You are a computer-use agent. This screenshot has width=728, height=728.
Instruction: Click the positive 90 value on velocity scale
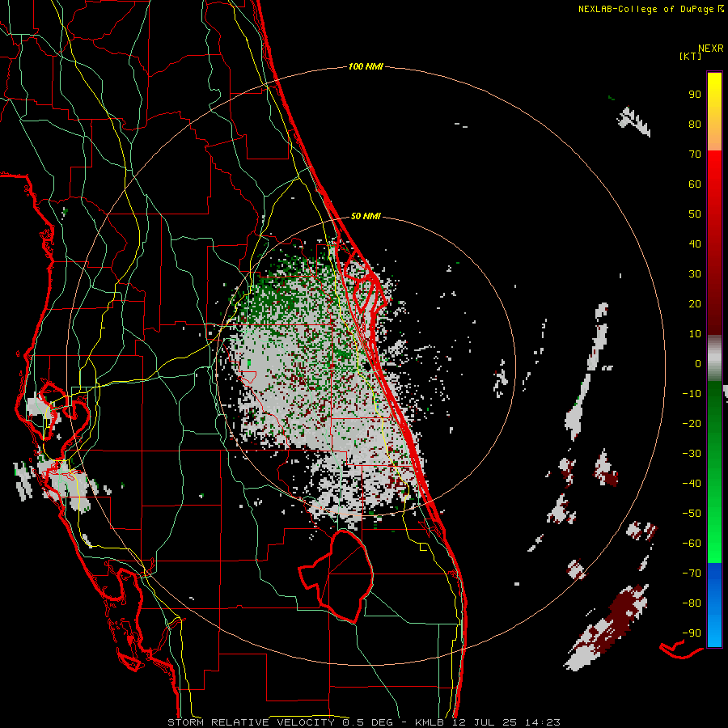pos(695,95)
